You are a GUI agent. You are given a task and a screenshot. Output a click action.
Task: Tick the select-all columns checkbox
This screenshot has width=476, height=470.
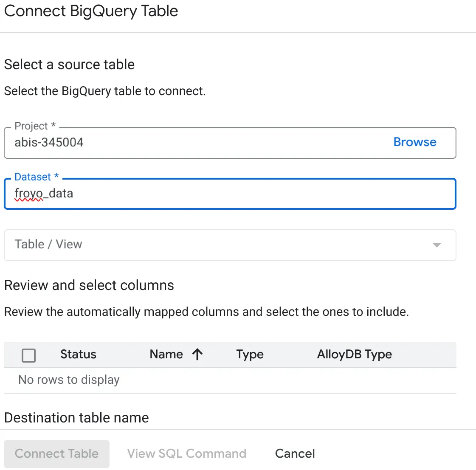coord(29,355)
